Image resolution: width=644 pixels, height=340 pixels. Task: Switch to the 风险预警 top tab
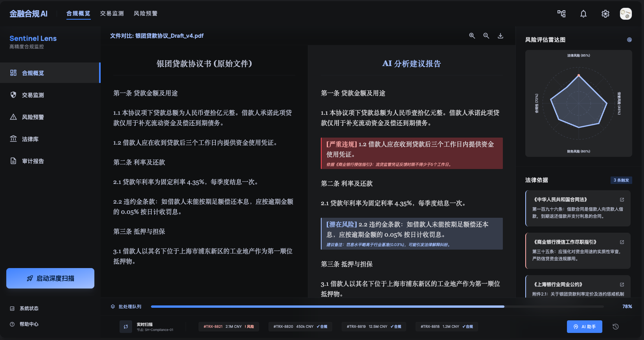pos(145,14)
